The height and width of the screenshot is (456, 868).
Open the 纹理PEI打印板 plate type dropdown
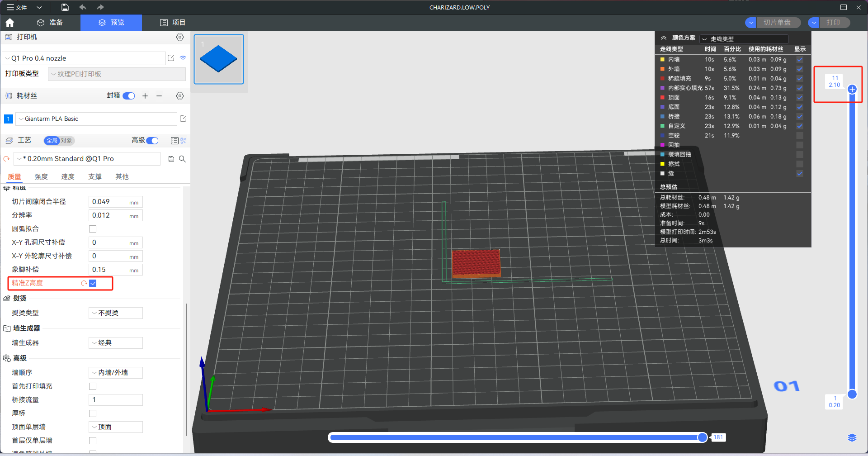tap(116, 74)
